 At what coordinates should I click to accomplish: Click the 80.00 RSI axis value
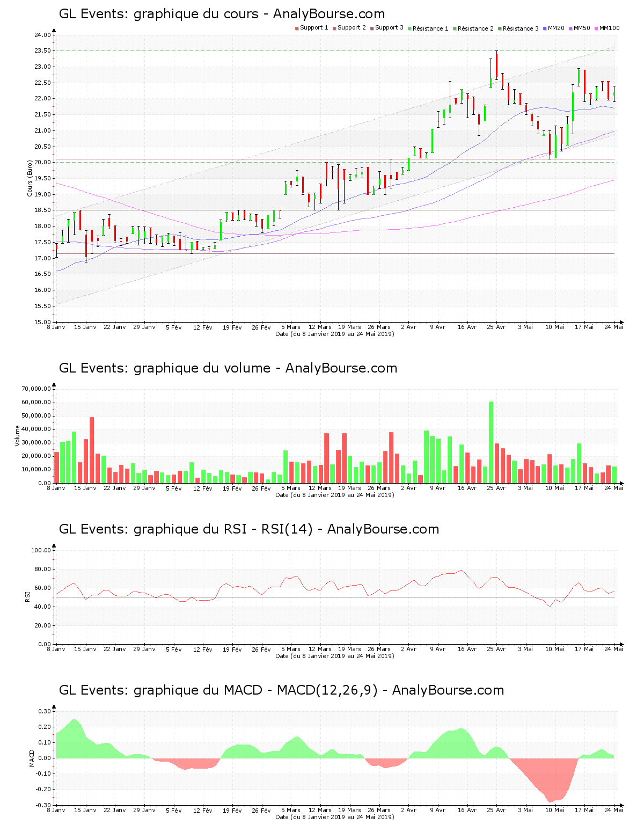(42, 569)
